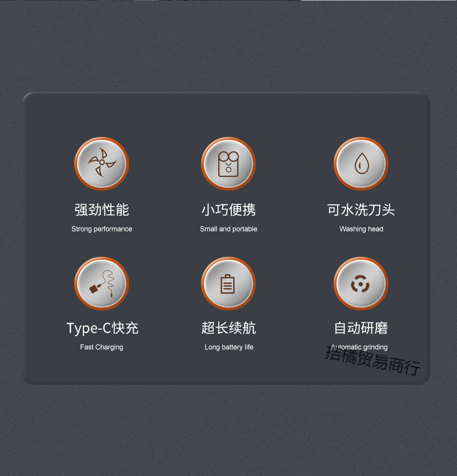This screenshot has height=476, width=457.
Task: Select the battery icon
Action: (x=228, y=284)
